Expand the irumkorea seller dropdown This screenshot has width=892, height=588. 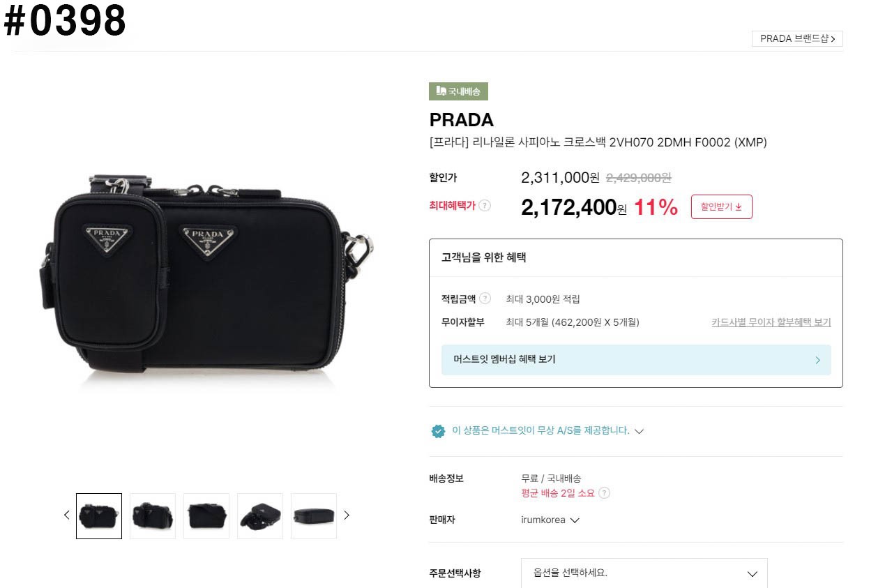(575, 520)
